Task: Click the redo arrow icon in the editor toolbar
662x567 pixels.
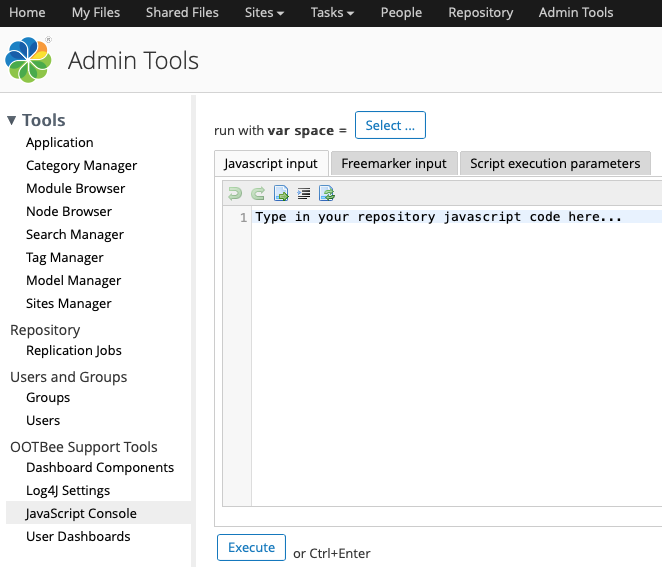Action: click(x=258, y=193)
